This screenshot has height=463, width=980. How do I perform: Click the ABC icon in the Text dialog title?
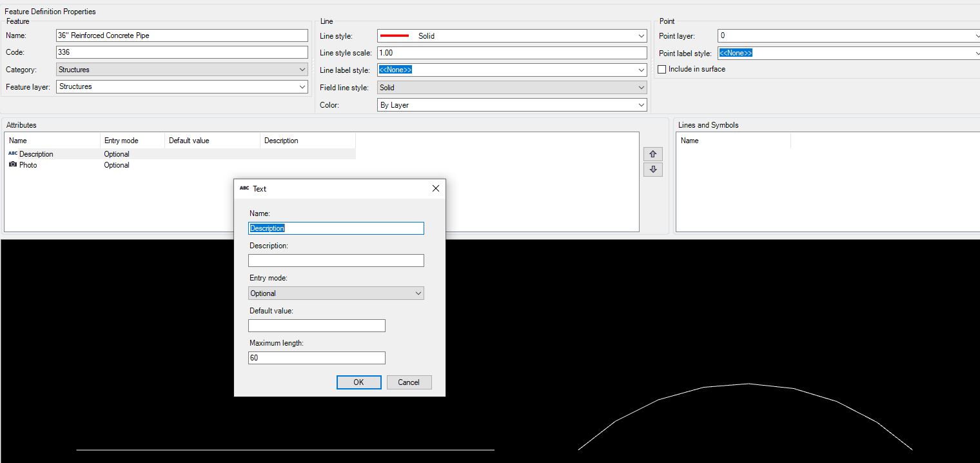coord(244,188)
